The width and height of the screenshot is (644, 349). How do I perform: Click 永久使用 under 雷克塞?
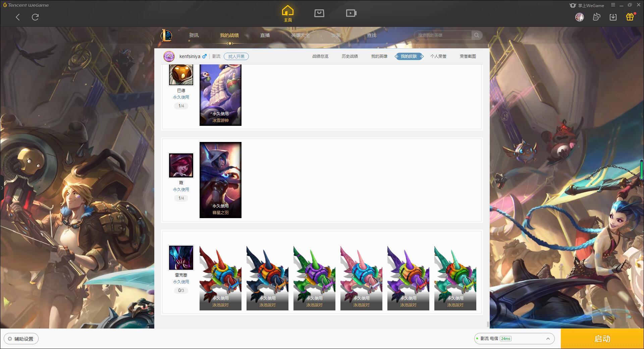[x=181, y=282]
